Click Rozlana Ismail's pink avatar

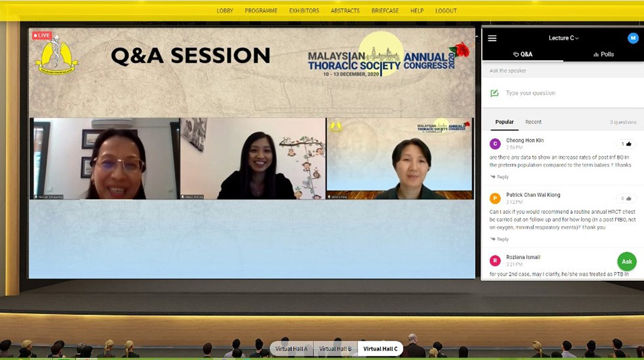coord(495,261)
